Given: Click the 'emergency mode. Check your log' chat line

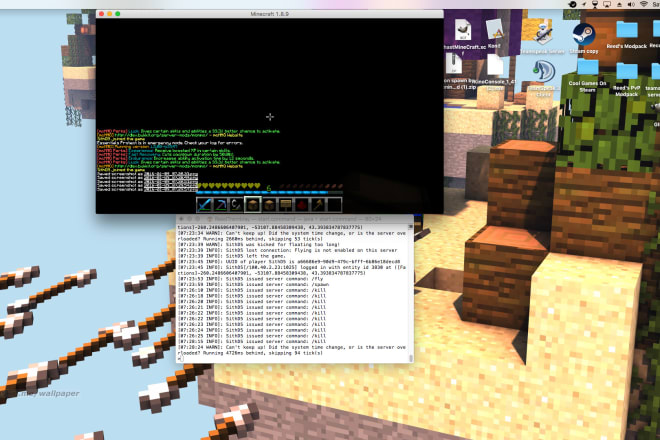Looking at the screenshot, I should click(x=170, y=143).
